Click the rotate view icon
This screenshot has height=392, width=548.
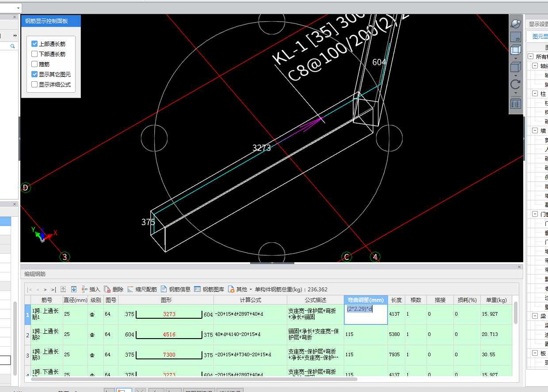(515, 84)
